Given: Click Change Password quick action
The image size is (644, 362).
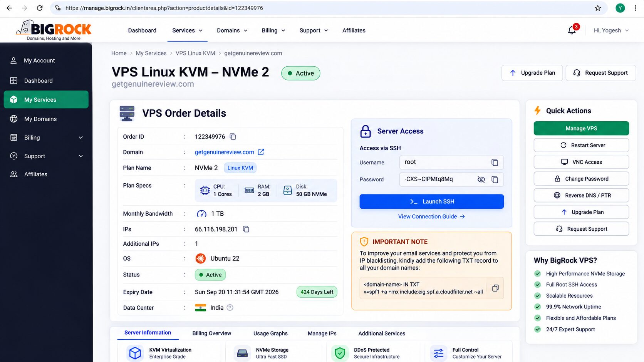Looking at the screenshot, I should click(581, 179).
